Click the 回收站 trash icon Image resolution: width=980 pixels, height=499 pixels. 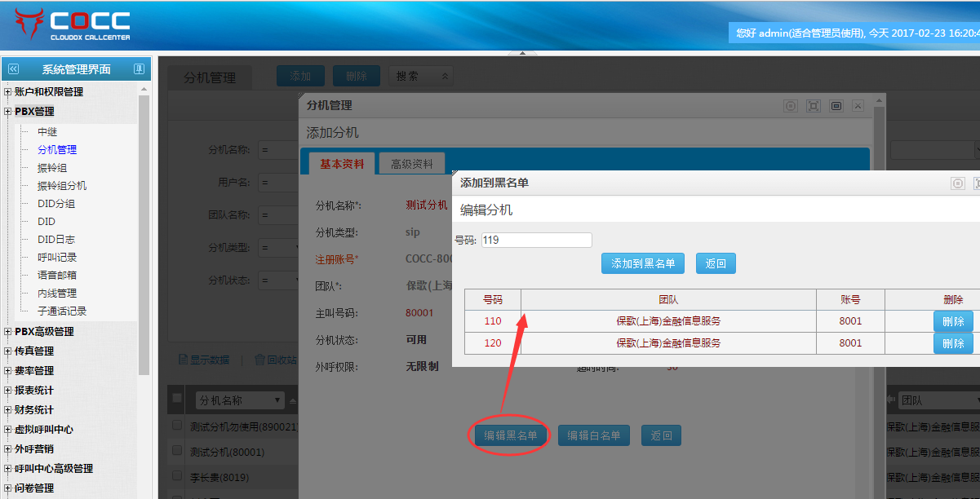259,360
